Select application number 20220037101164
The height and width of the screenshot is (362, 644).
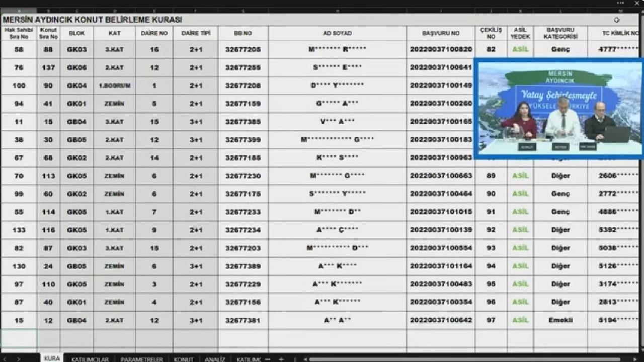(x=441, y=266)
